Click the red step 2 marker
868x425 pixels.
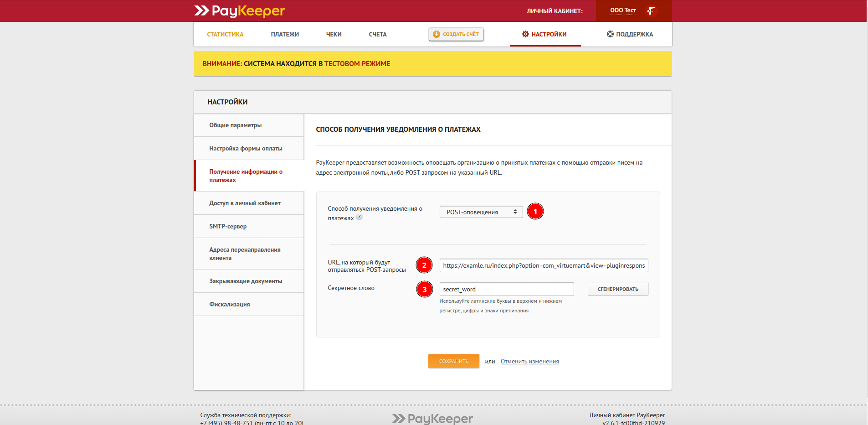pyautogui.click(x=424, y=265)
